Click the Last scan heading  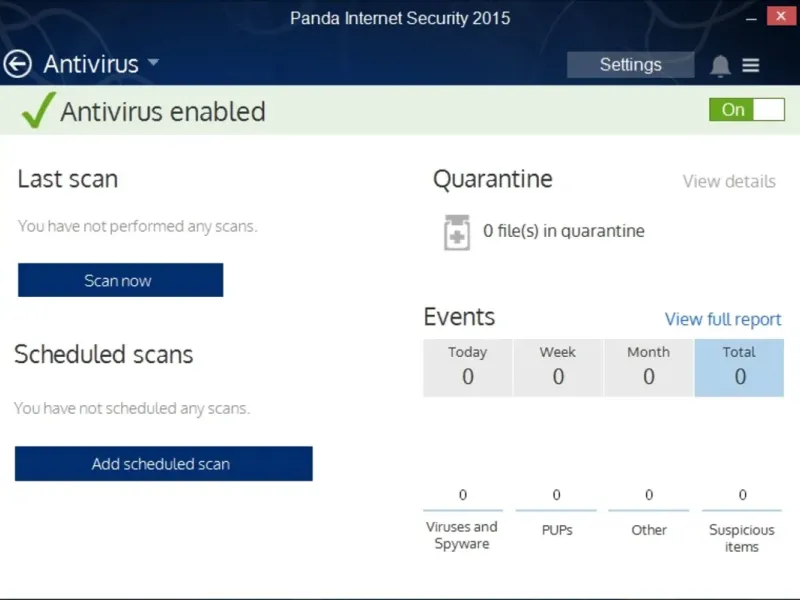coord(68,179)
